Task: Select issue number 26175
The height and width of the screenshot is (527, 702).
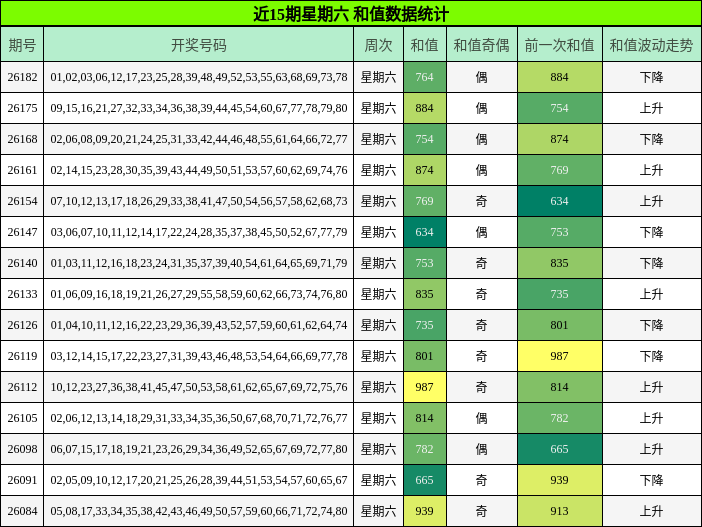Action: (x=22, y=108)
